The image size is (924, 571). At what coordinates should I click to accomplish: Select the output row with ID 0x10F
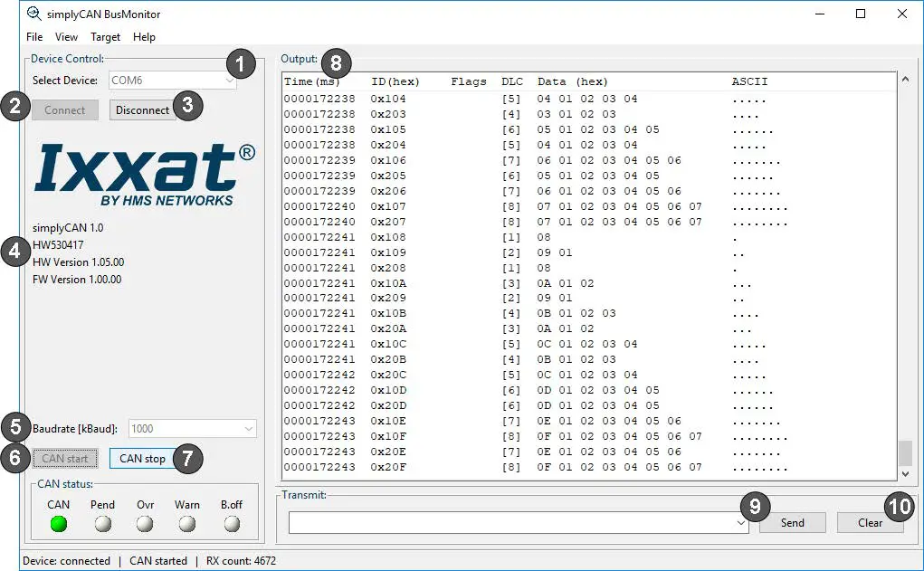[x=589, y=436]
